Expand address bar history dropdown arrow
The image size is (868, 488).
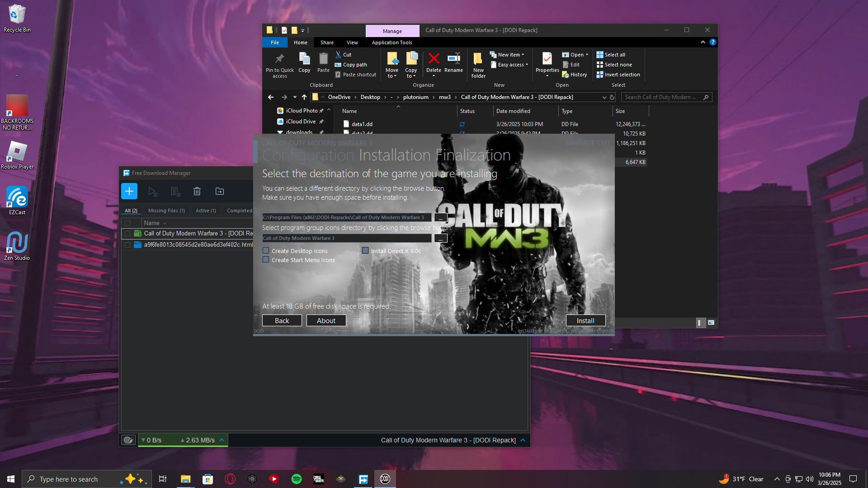pos(604,97)
